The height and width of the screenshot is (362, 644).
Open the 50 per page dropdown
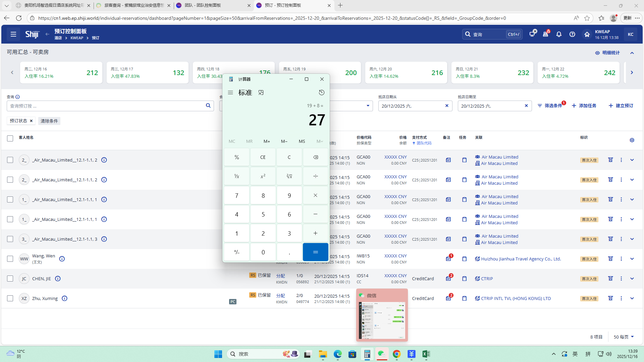coord(624,337)
